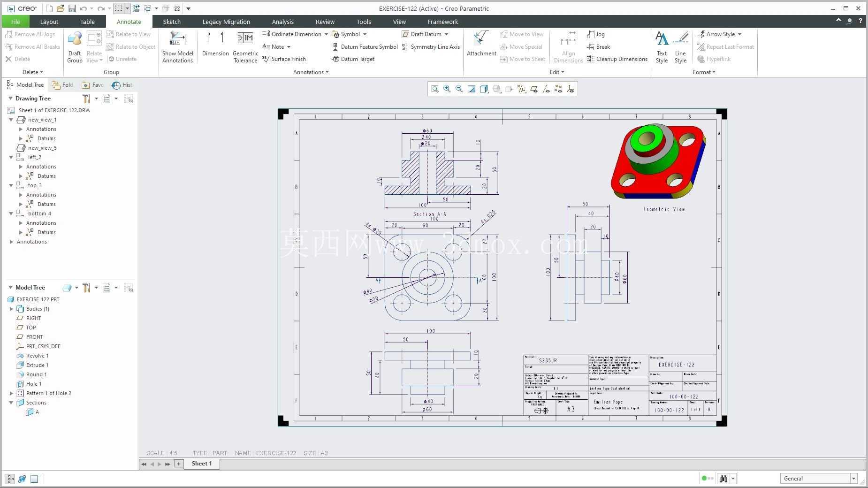Click the isometric 3D view thumbnail

click(x=658, y=161)
